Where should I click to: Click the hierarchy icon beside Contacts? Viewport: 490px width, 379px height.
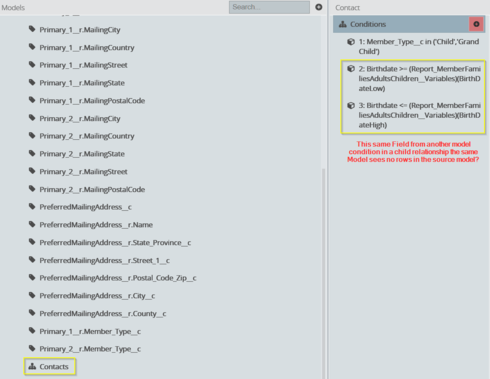pos(32,366)
